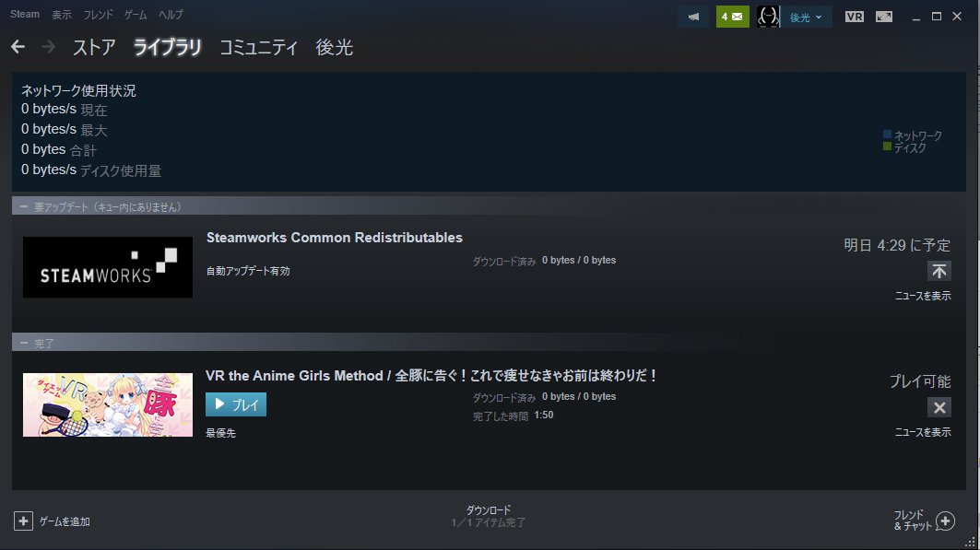The height and width of the screenshot is (550, 980).
Task: Open the ヘルプ menu
Action: pos(171,15)
